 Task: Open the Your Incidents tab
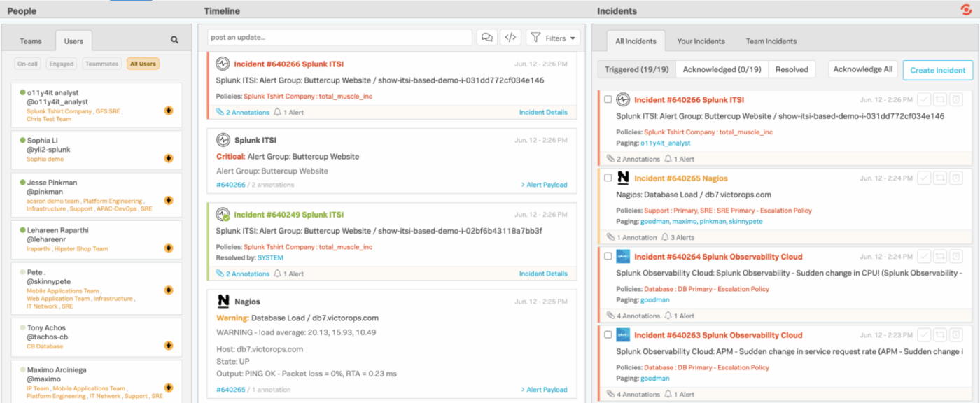point(701,41)
